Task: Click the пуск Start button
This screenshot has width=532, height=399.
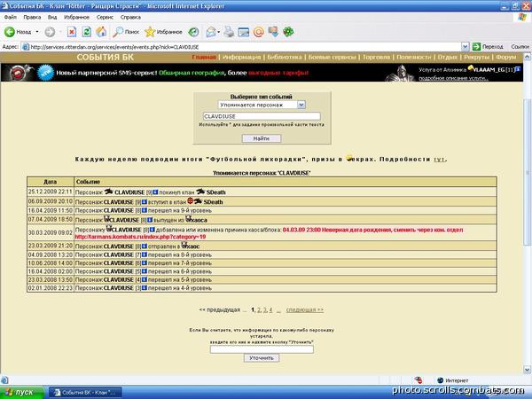Action: [x=21, y=393]
